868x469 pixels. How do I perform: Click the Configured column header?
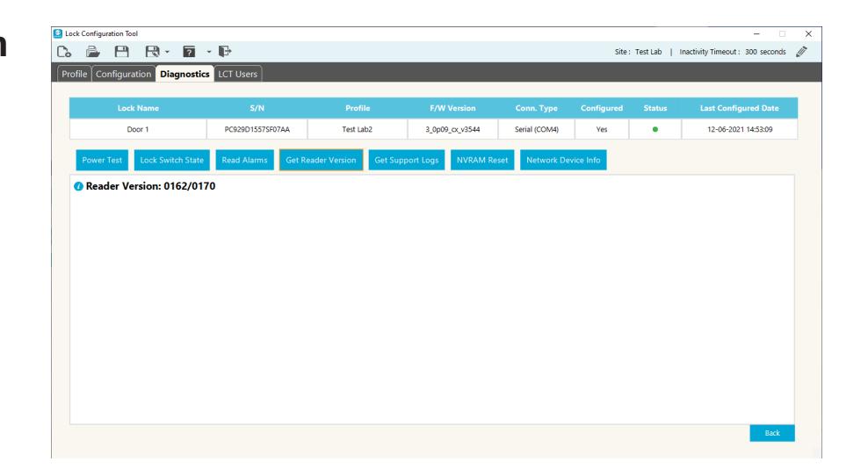point(602,108)
